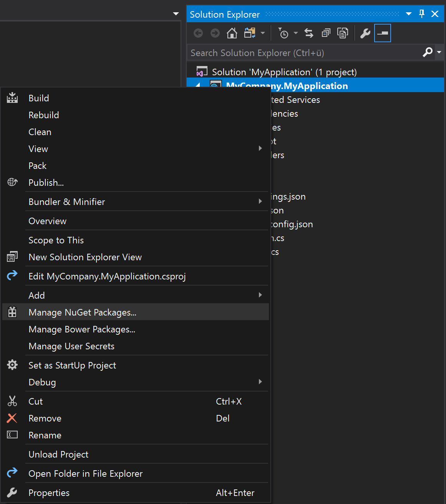The height and width of the screenshot is (504, 446).
Task: Click the gear icon for Set as StartUp Project
Action: (x=12, y=365)
